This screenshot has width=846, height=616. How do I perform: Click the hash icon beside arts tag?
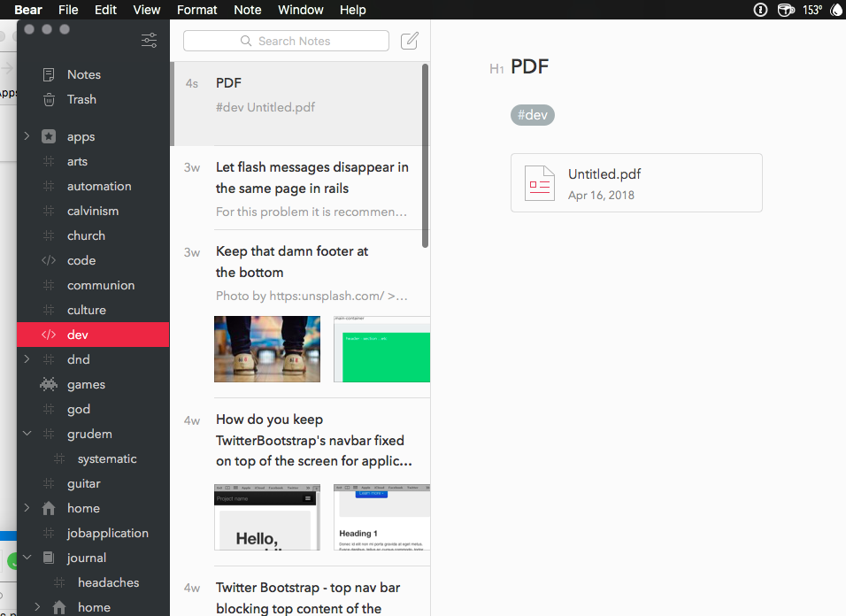49,161
